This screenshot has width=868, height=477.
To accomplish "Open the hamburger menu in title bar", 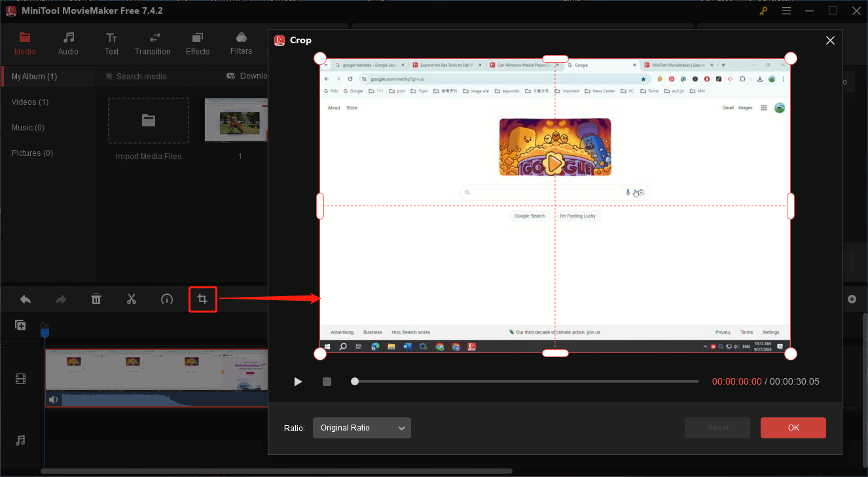I will [x=786, y=11].
